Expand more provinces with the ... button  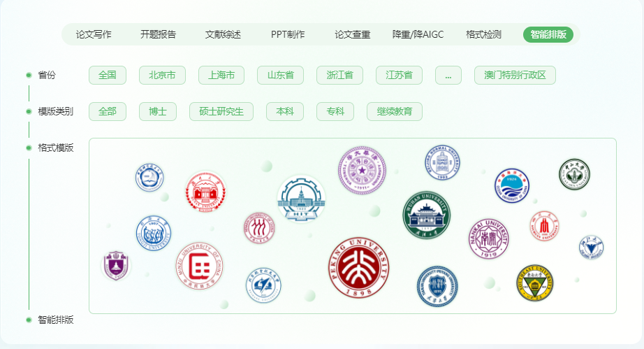(x=448, y=76)
